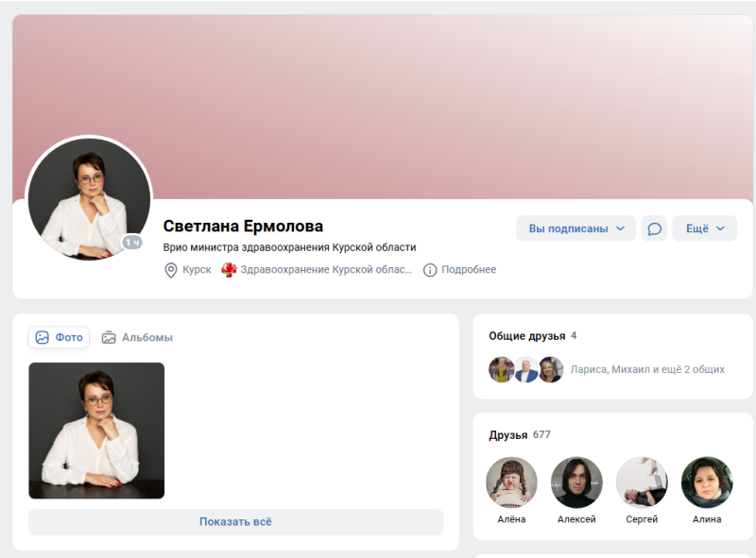The image size is (756, 558).
Task: Expand the Ещё more options dropdown
Action: 704,228
